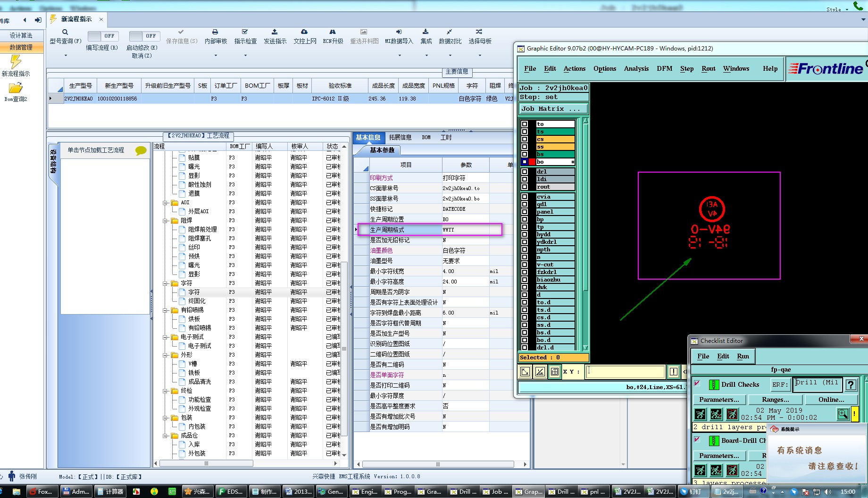Click the 文控上网 cloud upload icon
Viewport: 868px width, 498px height.
(x=304, y=32)
